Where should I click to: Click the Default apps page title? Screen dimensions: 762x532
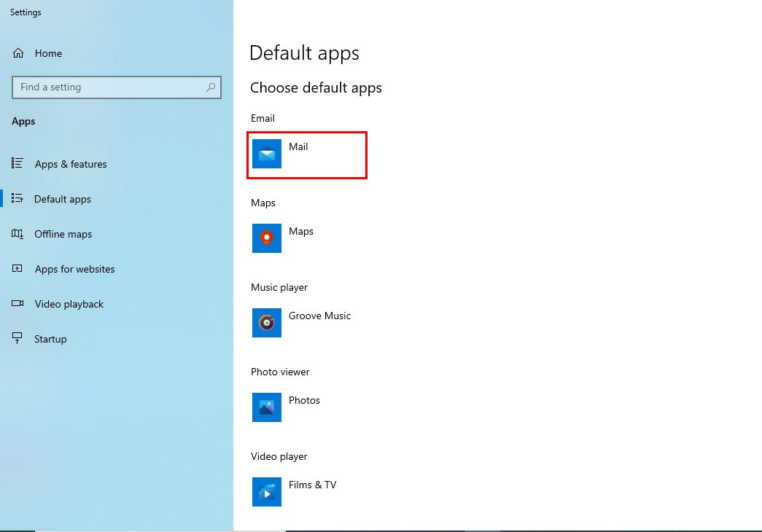tap(304, 53)
